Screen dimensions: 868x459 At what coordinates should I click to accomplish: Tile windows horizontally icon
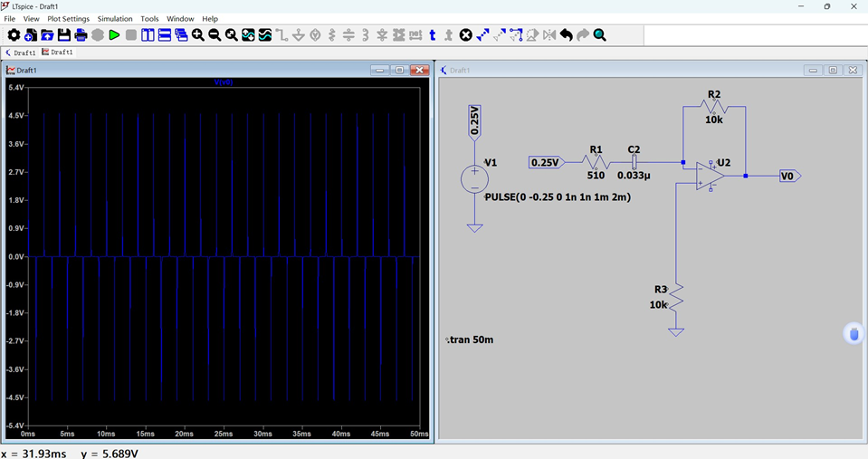pyautogui.click(x=165, y=35)
